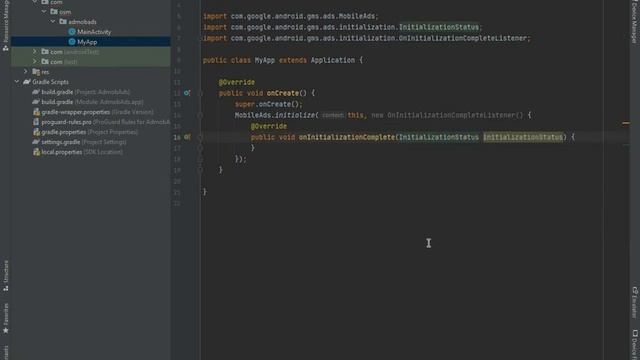Click the OnInitializationCompleteListener import line
This screenshot has width=640, height=360.
click(x=367, y=38)
